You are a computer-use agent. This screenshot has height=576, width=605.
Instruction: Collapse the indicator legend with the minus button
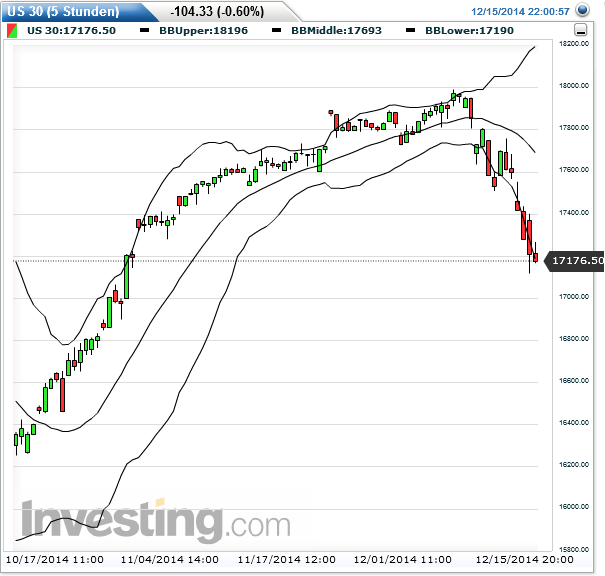(581, 30)
